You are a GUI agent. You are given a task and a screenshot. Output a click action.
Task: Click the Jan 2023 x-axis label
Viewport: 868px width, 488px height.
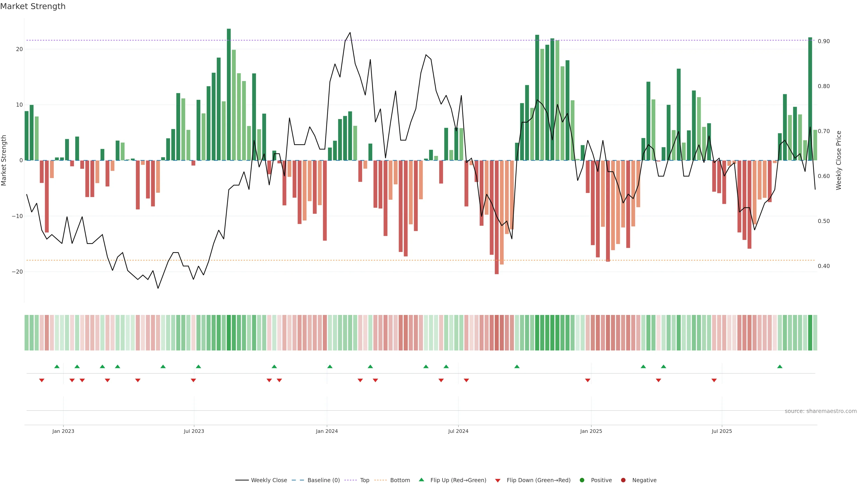(x=63, y=431)
